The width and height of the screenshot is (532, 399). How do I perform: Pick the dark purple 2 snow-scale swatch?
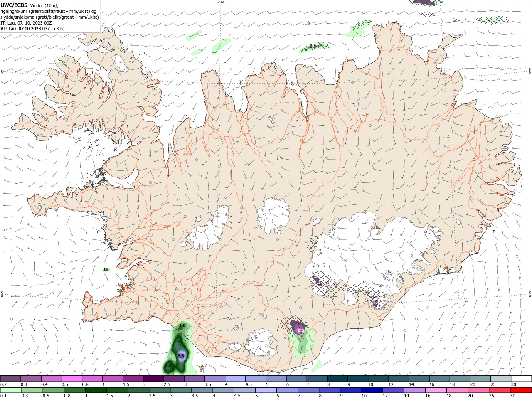point(153,379)
